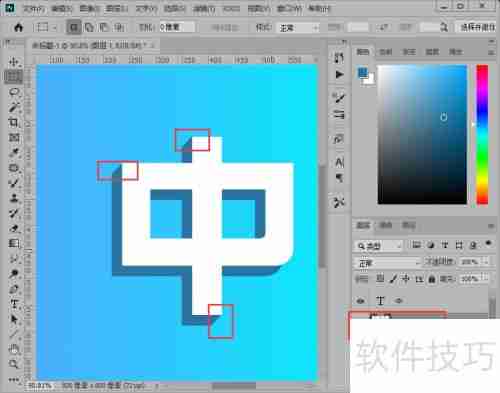Pick a color in the color field
500x393 pixels.
click(422, 134)
